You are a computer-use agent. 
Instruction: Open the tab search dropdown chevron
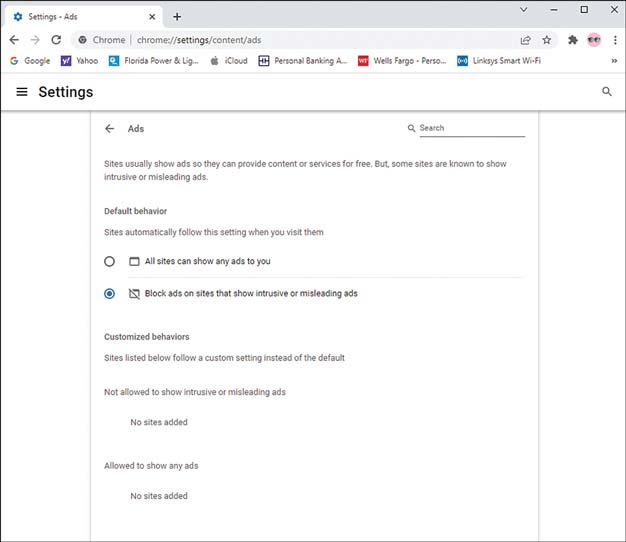524,10
